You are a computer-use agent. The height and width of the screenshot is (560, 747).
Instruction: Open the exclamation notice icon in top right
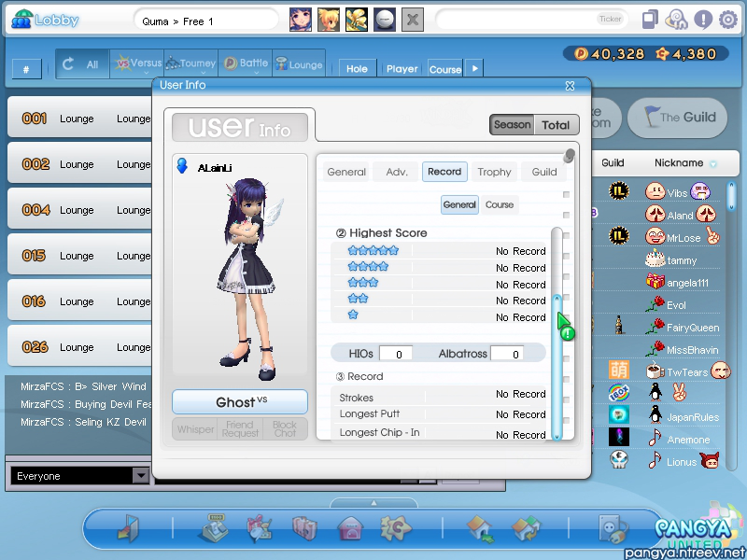703,20
